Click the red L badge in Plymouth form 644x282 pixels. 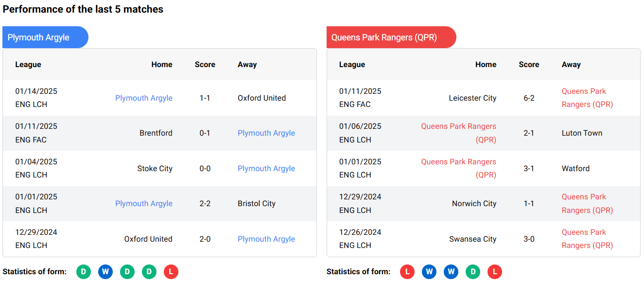[x=171, y=272]
